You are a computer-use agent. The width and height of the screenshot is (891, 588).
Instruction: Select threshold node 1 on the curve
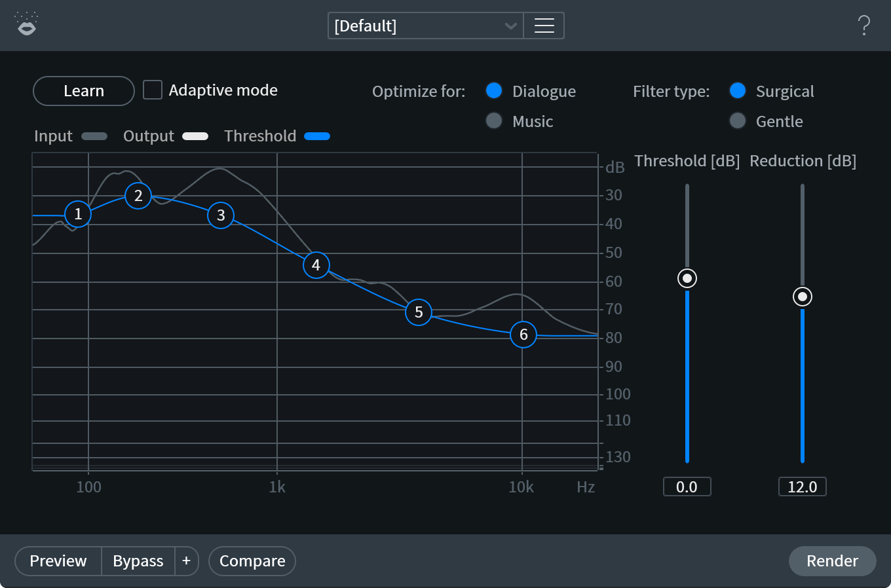tap(78, 214)
